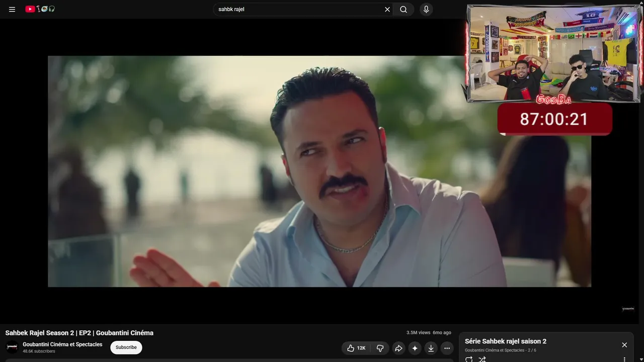644x362 pixels.
Task: Click the video player to pause
Action: pyautogui.click(x=319, y=171)
